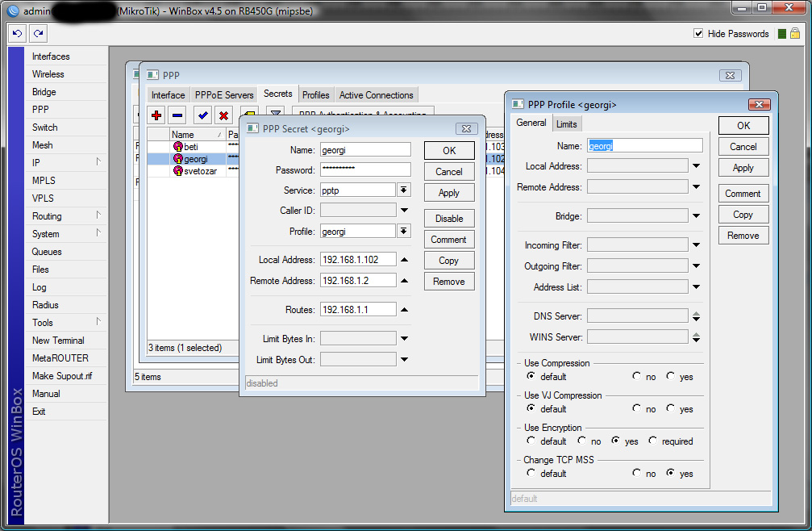812x531 pixels.
Task: Click the red plus add button
Action: (x=156, y=115)
